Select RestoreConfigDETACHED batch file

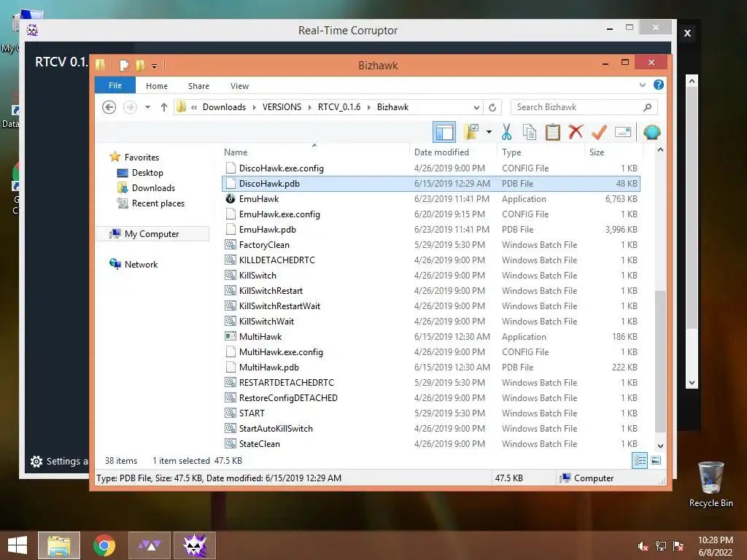point(430,398)
